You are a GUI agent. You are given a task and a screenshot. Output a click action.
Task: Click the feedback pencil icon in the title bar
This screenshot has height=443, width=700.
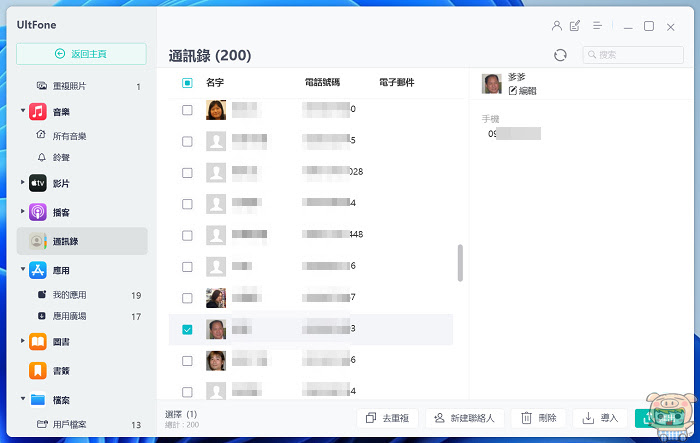tap(575, 26)
